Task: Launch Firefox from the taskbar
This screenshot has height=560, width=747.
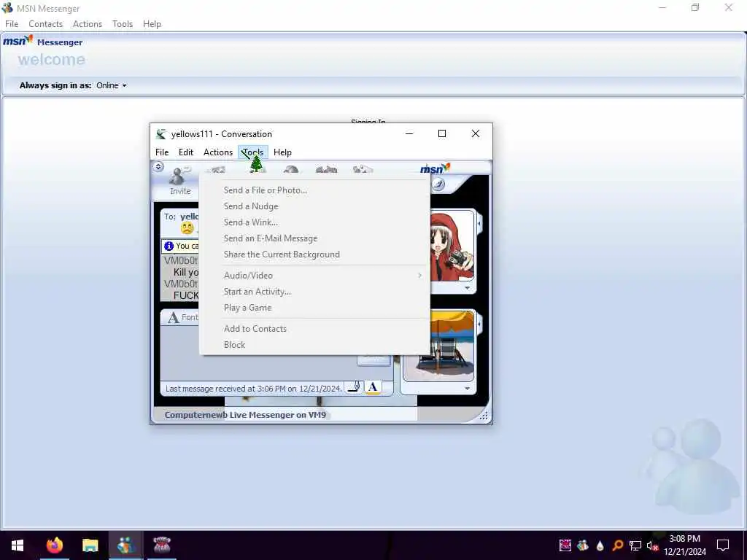Action: pos(54,545)
